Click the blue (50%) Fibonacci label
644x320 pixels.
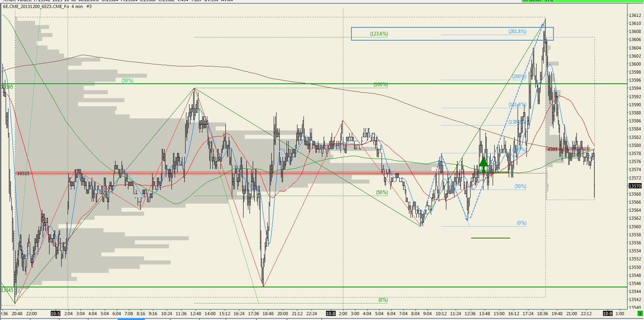(520, 186)
